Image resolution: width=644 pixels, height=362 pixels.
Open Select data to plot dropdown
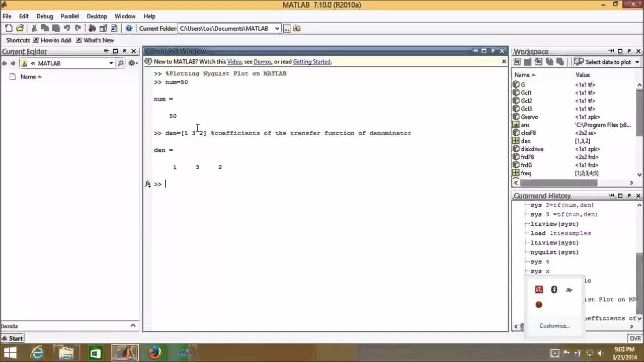pos(607,62)
